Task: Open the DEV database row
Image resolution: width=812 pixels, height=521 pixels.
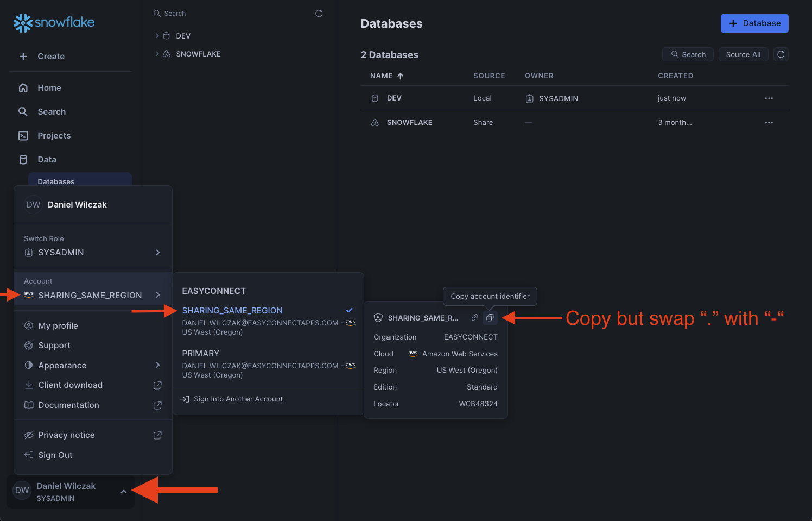Action: click(x=574, y=98)
